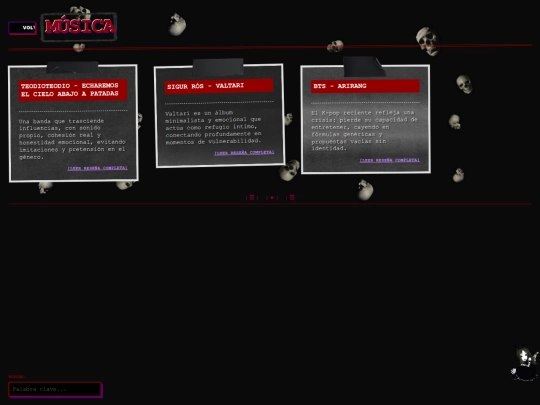Image resolution: width=540 pixels, height=405 pixels.
Task: Click the description starting 'Valtari es un álbum'
Action: coord(214,127)
